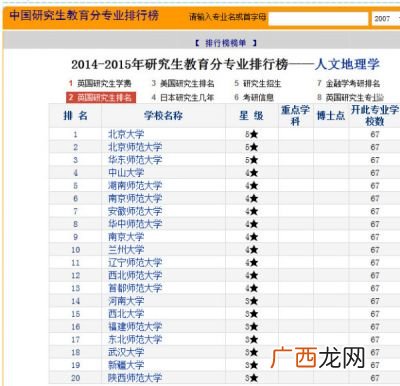The width and height of the screenshot is (400, 386).
Task: Click the 4-star rating of 安徽师范大学
Action: coord(252,211)
